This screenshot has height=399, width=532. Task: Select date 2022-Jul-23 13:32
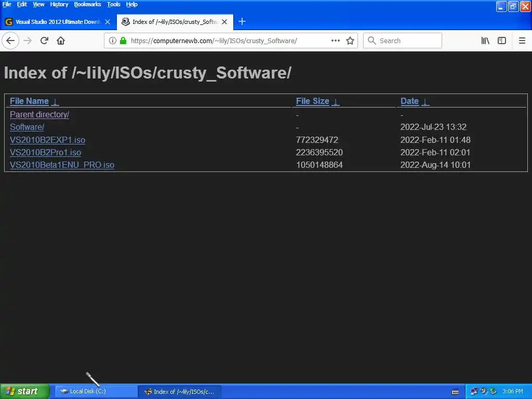click(x=433, y=127)
